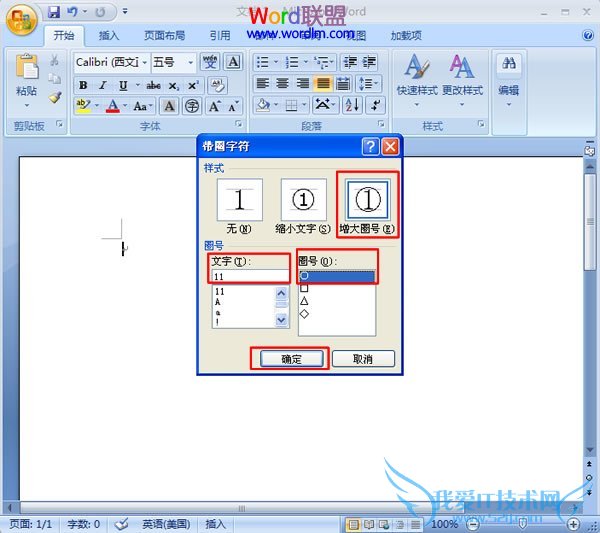This screenshot has width=600, height=533.
Task: Open the enclosed character (带圈字符) tool
Action: click(x=192, y=106)
